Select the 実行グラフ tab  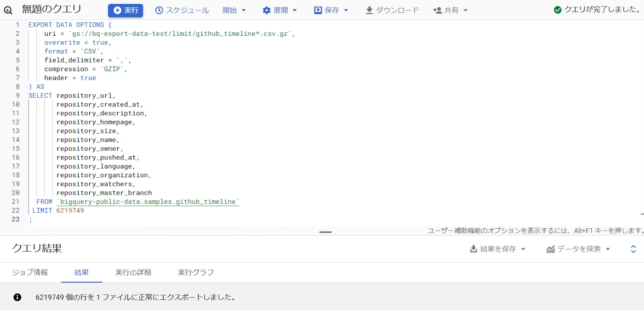(195, 272)
